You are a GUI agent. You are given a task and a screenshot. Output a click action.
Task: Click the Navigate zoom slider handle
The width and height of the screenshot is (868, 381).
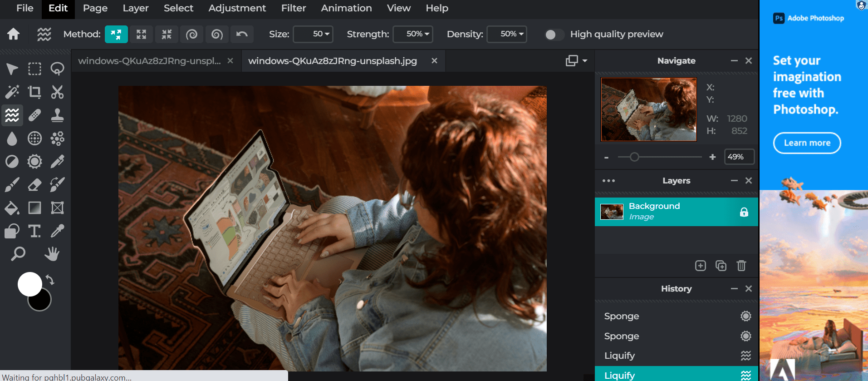pyautogui.click(x=634, y=157)
